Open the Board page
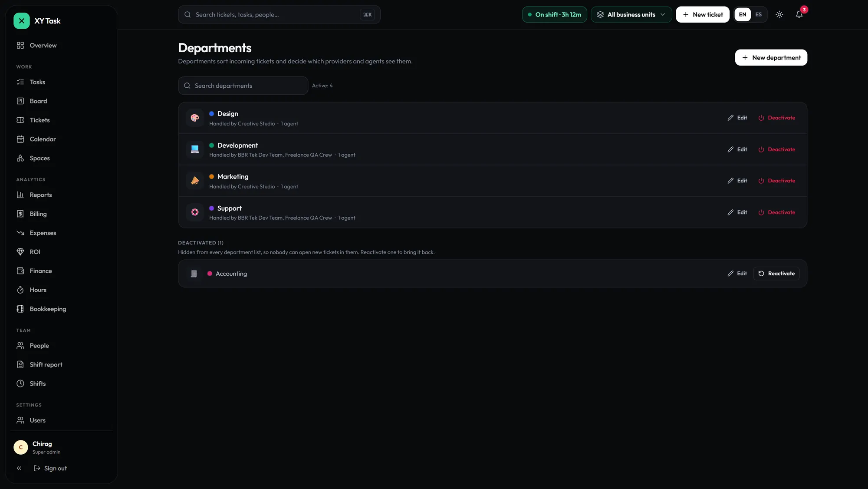The width and height of the screenshot is (868, 489). (61, 101)
